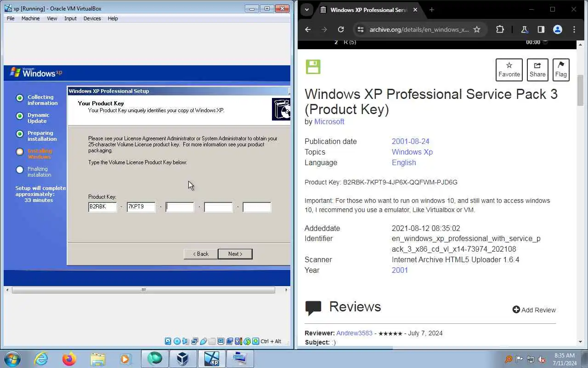Click the VirtualBox audio status icon

(185, 341)
